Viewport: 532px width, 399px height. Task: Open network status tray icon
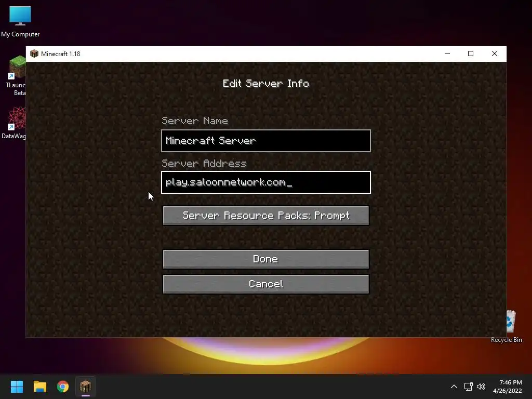(x=469, y=387)
